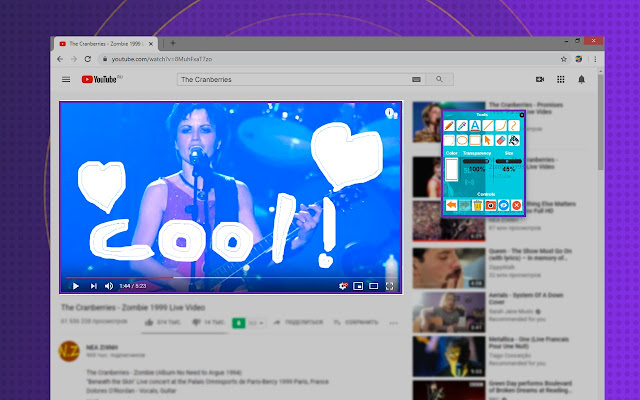The width and height of the screenshot is (640, 400).
Task: Select the pencil drawing tool
Action: (449, 126)
